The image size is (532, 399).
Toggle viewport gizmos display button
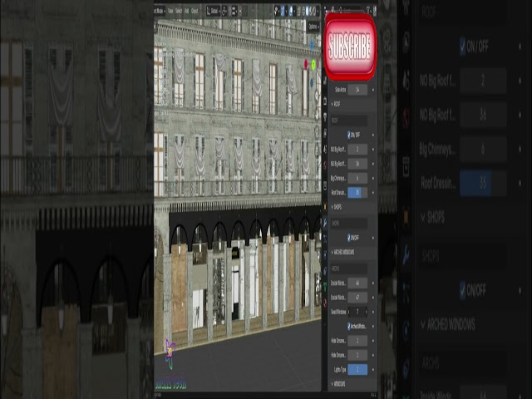click(x=283, y=11)
